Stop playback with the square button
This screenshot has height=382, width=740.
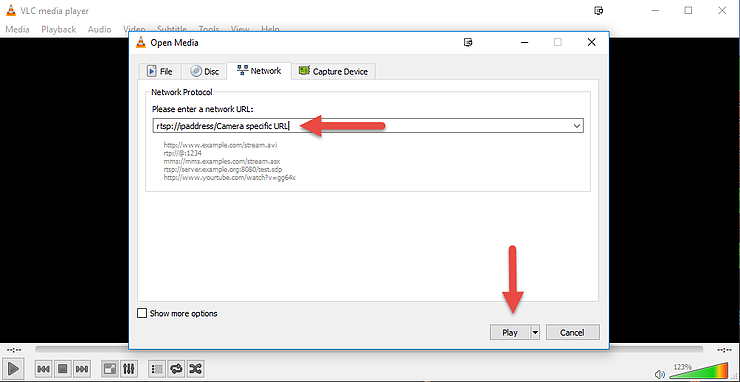click(63, 368)
